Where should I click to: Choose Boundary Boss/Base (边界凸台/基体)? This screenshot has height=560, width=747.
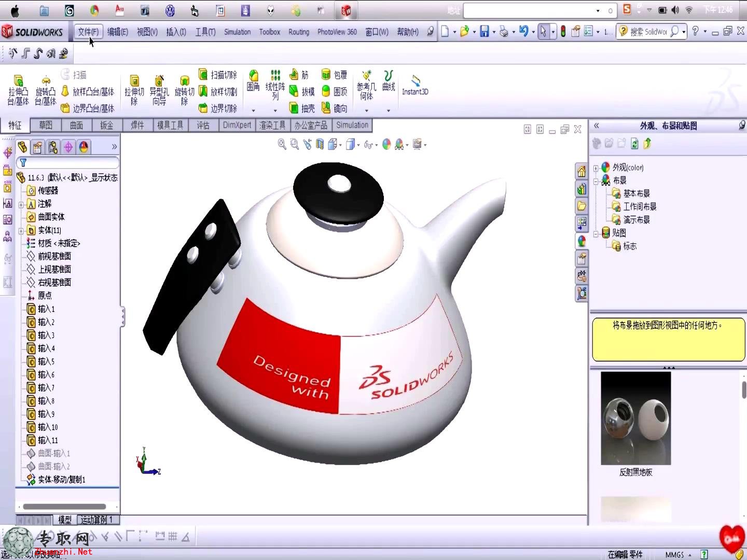tap(87, 108)
